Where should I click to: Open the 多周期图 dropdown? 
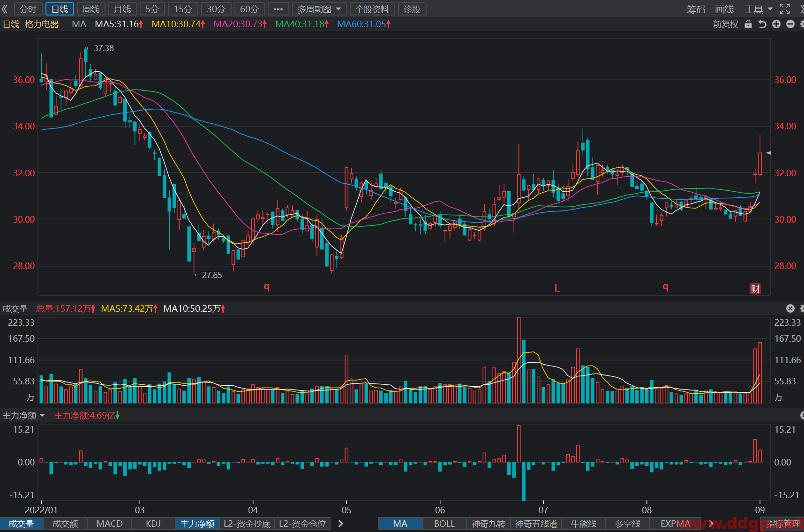pos(319,9)
